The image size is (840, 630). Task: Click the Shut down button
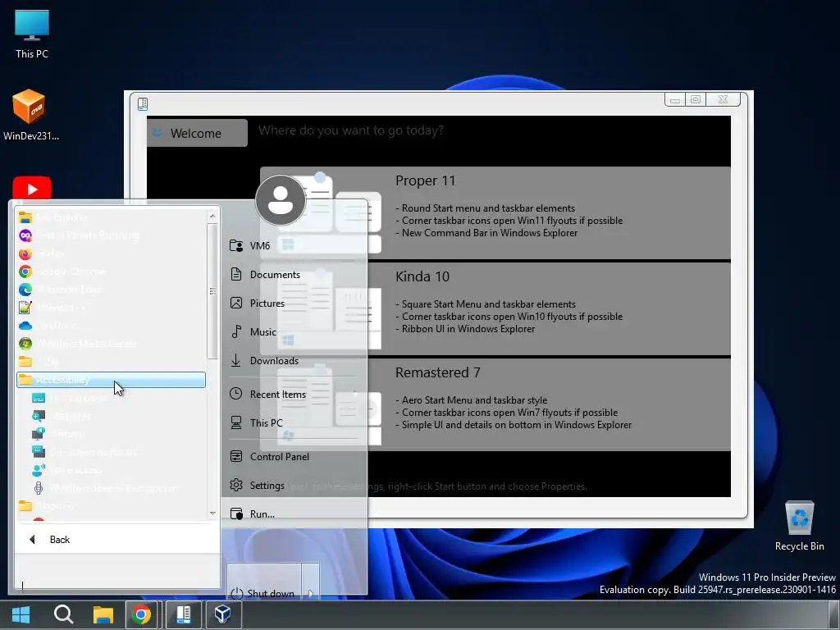click(x=264, y=580)
